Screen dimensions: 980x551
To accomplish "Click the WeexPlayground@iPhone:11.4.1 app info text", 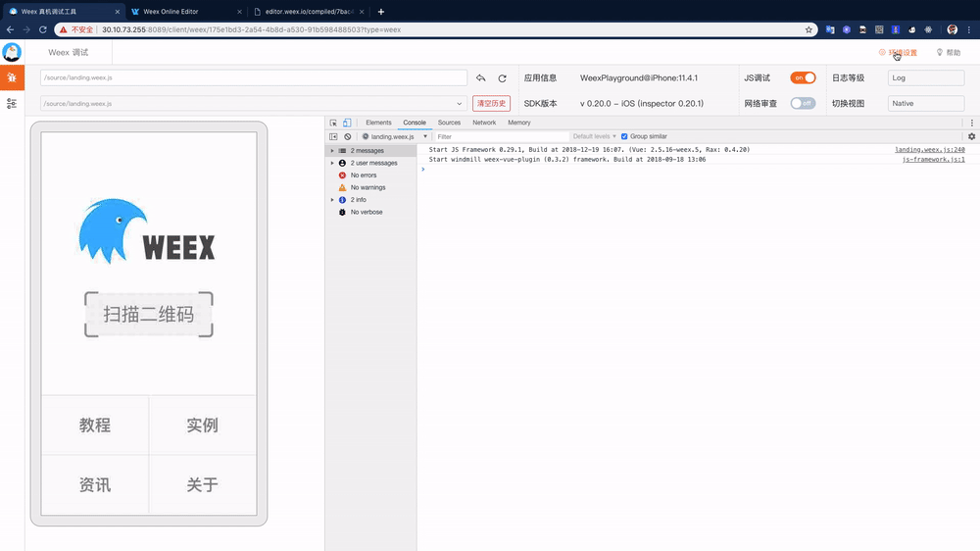I will [x=639, y=78].
